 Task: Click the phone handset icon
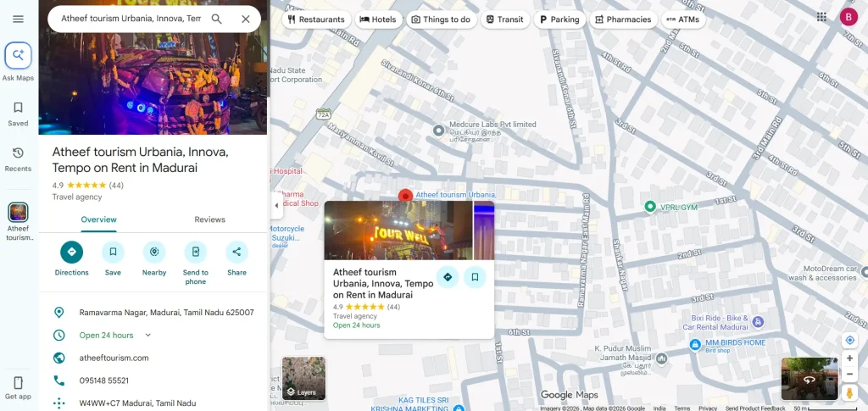[x=58, y=380]
